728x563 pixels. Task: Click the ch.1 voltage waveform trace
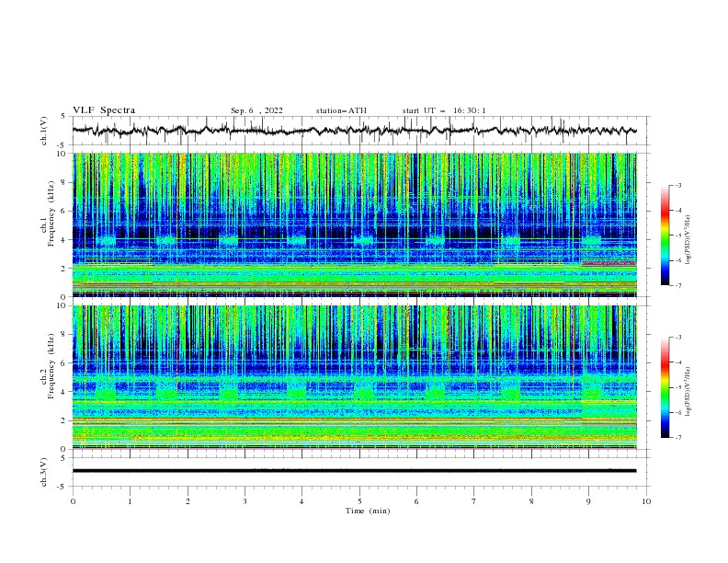(x=354, y=131)
